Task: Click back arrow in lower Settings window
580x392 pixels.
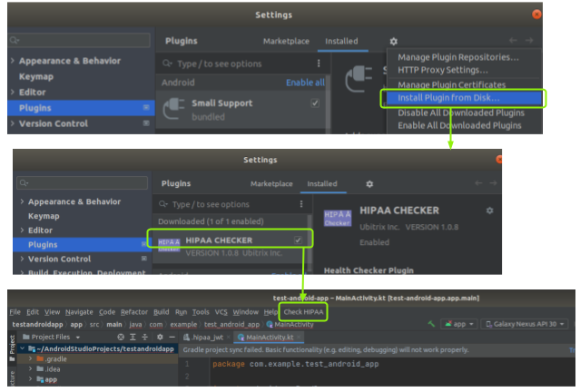Action: coord(478,183)
